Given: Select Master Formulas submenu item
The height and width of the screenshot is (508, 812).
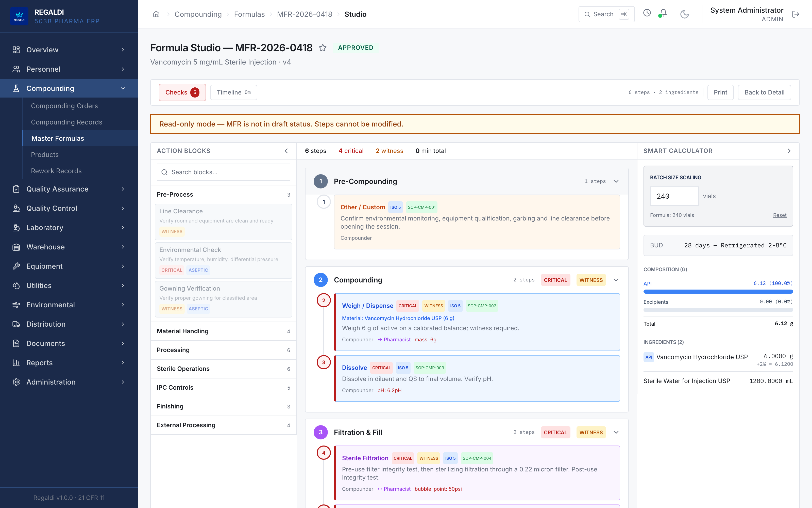Looking at the screenshot, I should point(80,138).
